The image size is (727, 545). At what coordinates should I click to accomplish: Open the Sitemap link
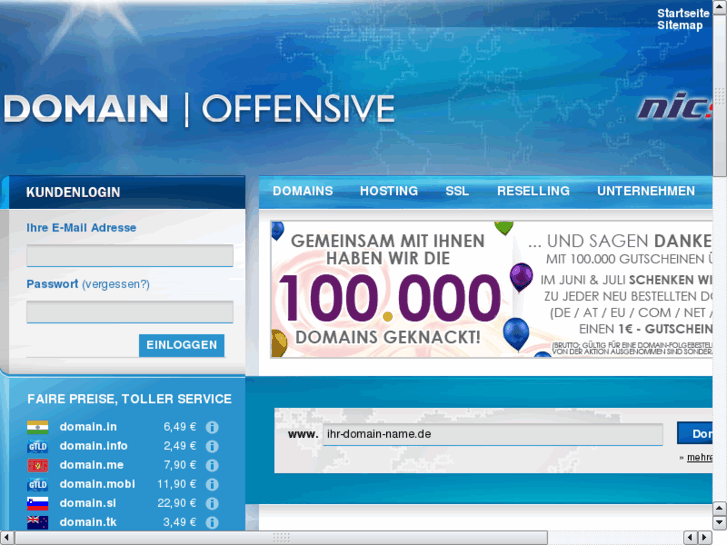(680, 25)
